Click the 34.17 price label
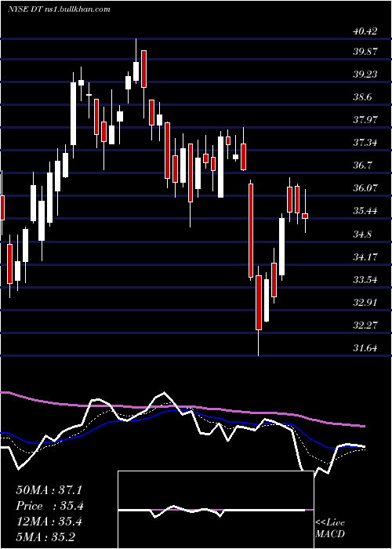Screen dimensions: 392x549 pos(365,257)
